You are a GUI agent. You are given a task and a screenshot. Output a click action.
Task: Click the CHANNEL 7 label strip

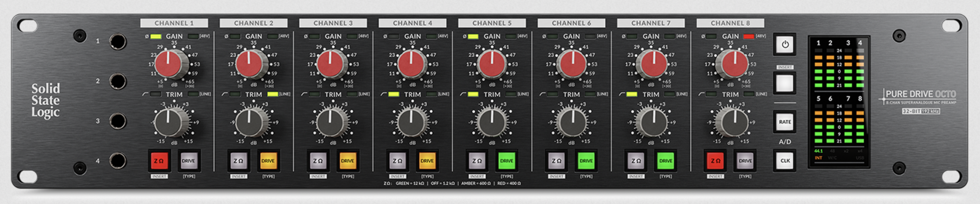tap(651, 23)
